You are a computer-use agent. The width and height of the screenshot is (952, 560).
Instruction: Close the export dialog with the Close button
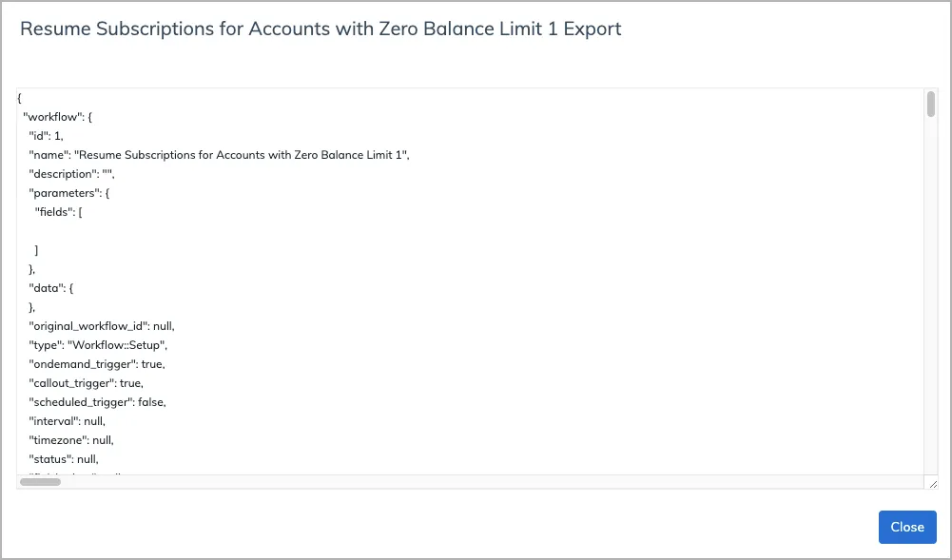click(x=907, y=527)
